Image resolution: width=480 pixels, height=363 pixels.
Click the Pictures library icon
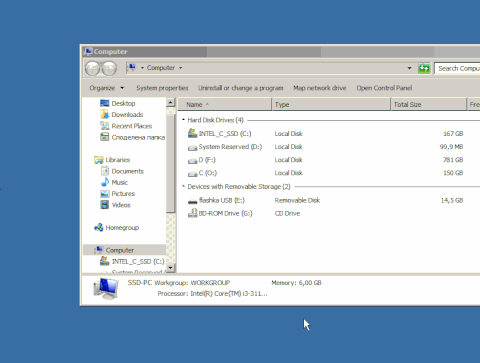pos(105,194)
